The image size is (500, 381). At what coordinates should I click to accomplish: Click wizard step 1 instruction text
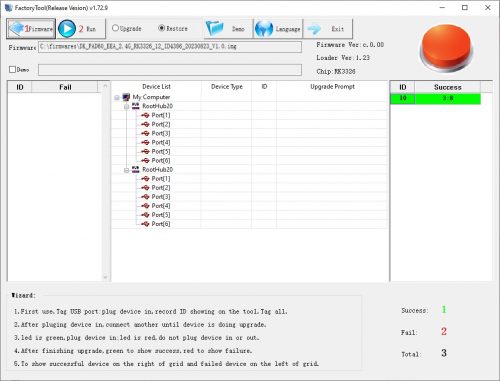(150, 311)
